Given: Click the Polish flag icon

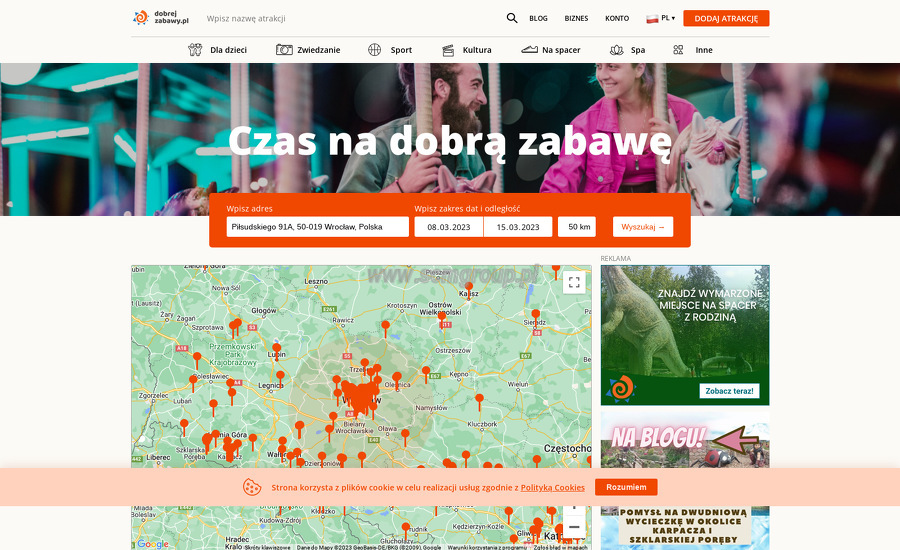Looking at the screenshot, I should tap(652, 18).
